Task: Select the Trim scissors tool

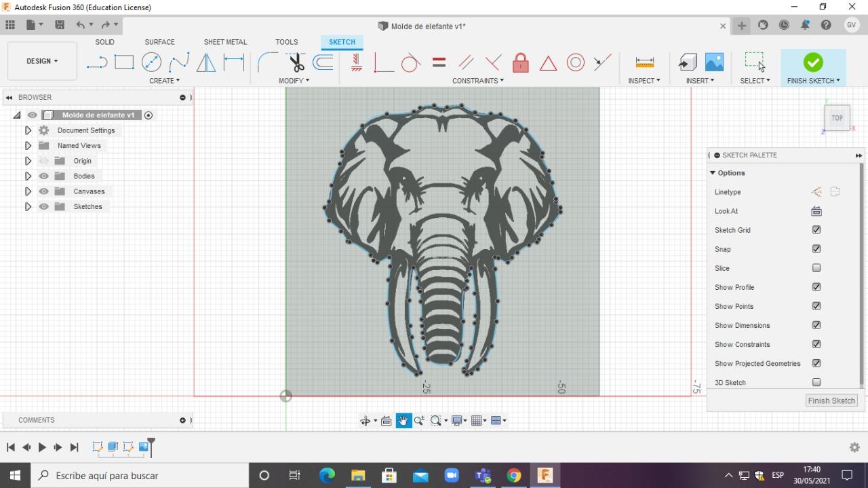Action: (x=296, y=62)
